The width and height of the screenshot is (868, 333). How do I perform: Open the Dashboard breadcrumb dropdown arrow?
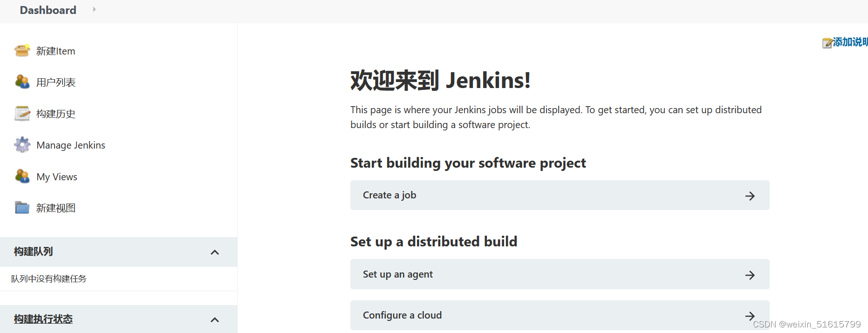pyautogui.click(x=94, y=9)
